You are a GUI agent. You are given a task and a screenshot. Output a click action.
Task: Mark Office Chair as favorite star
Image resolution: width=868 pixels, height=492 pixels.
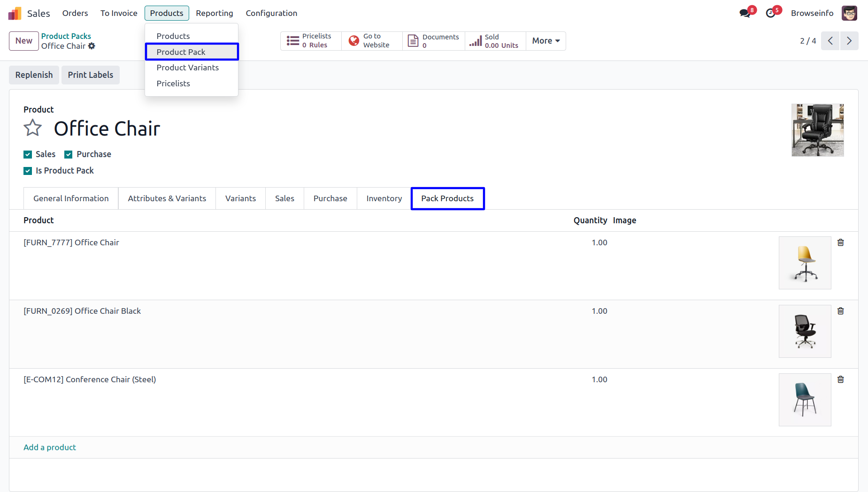coord(32,128)
